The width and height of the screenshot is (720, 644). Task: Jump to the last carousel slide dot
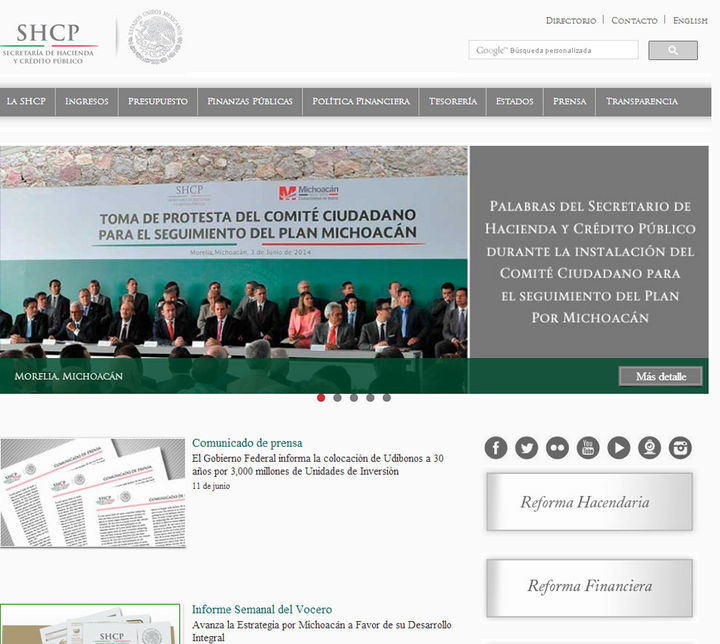pos(387,398)
